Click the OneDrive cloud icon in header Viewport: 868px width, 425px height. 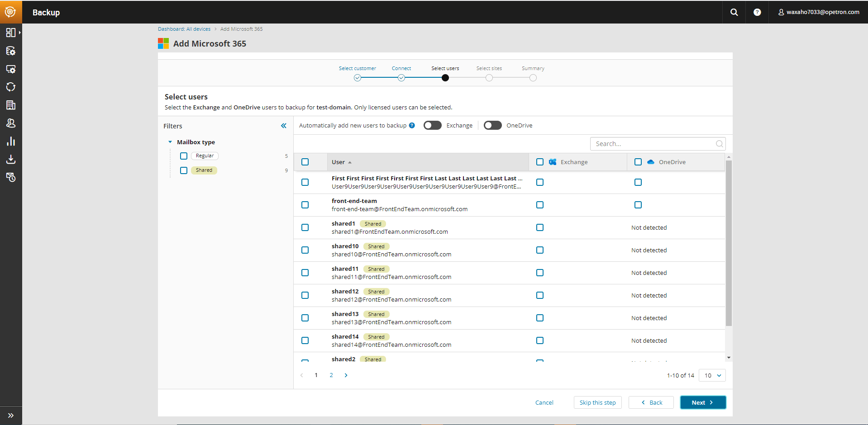pyautogui.click(x=651, y=162)
